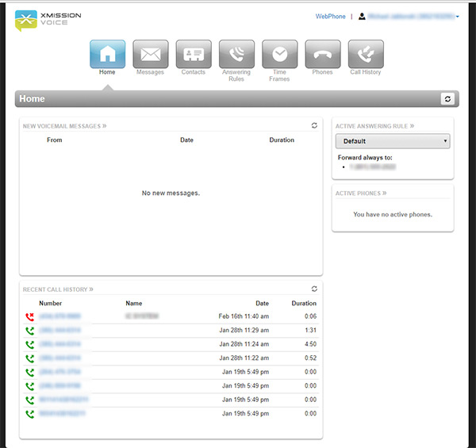Open the Active Phones section
Screen dimensions: 476x448
click(361, 193)
